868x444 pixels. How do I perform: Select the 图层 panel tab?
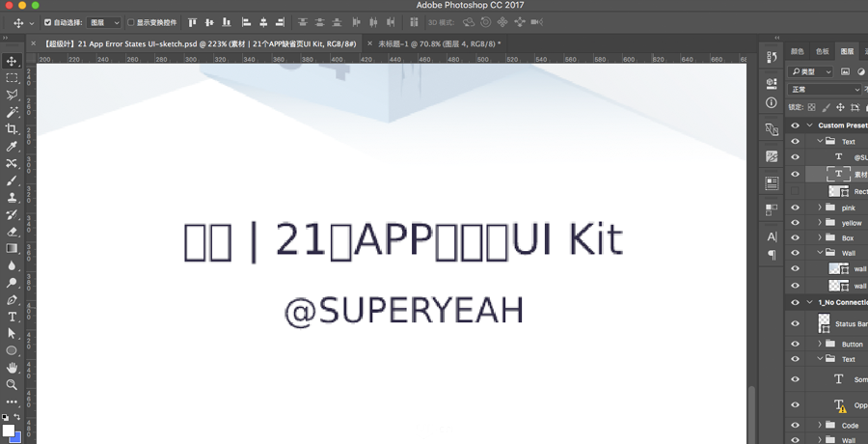pyautogui.click(x=848, y=51)
